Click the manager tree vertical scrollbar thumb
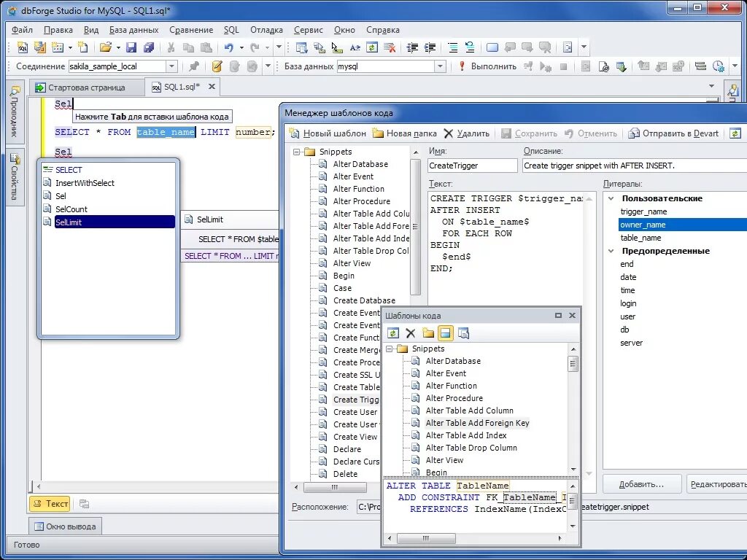 click(415, 227)
